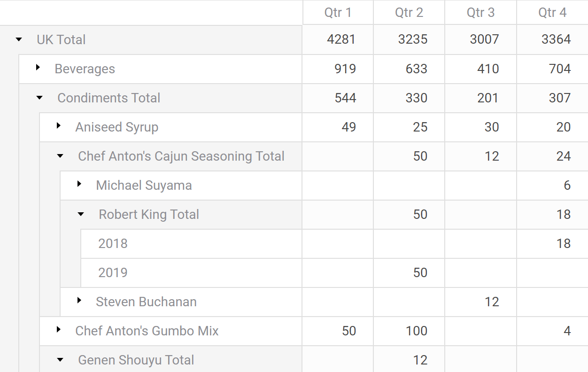The width and height of the screenshot is (588, 372).
Task: Select the 2019 row label
Action: [x=113, y=272]
